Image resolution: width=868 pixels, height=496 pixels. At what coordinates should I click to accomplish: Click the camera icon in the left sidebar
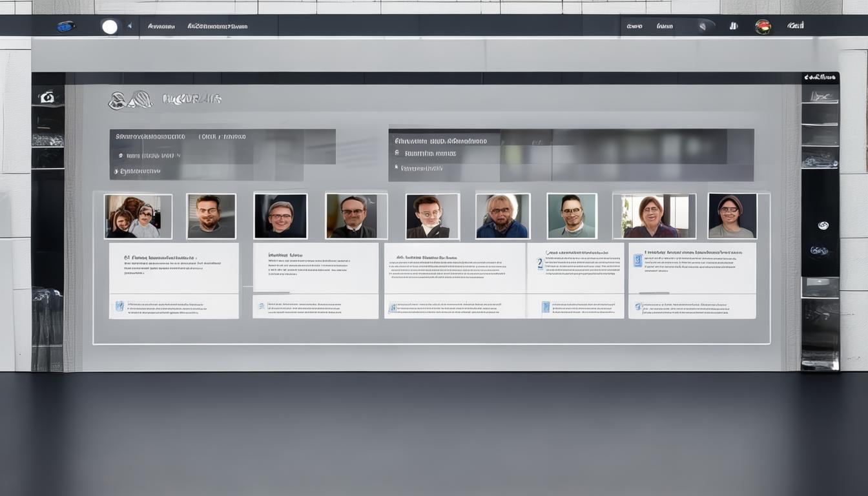click(46, 98)
